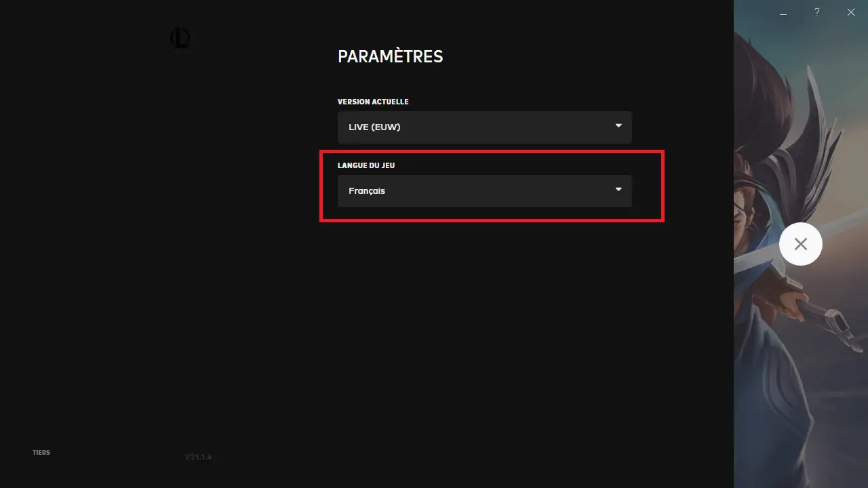
Task: Expand the Langue du jeu dropdown arrow
Action: point(618,190)
